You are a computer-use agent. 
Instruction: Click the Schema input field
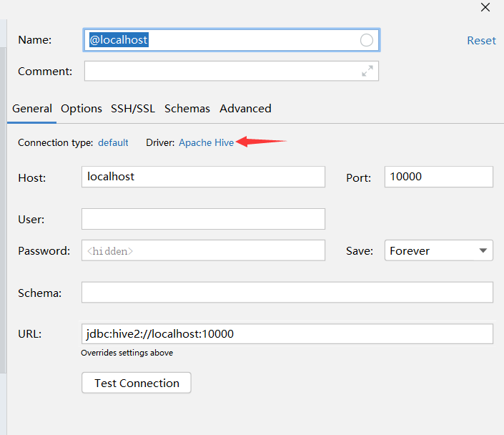287,292
